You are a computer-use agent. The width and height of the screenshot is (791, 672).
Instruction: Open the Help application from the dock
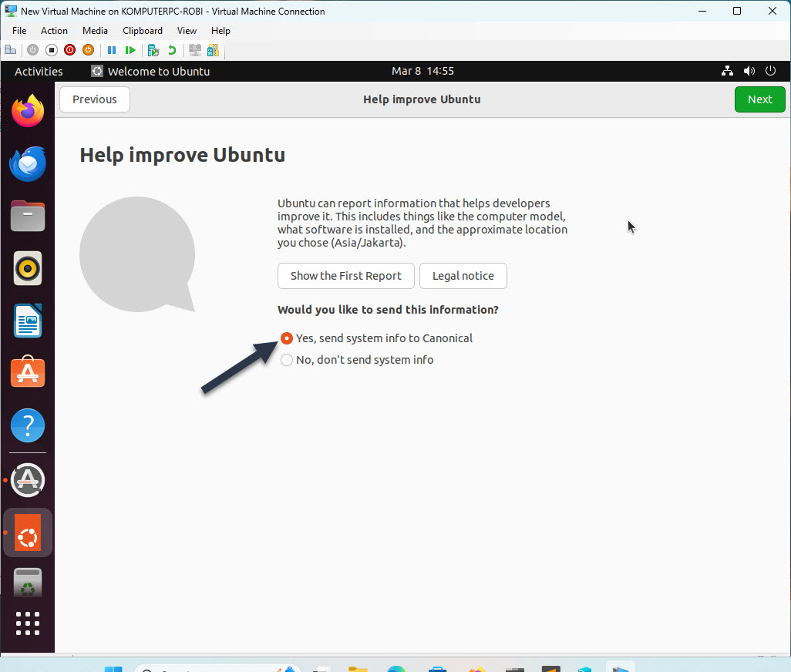[28, 425]
